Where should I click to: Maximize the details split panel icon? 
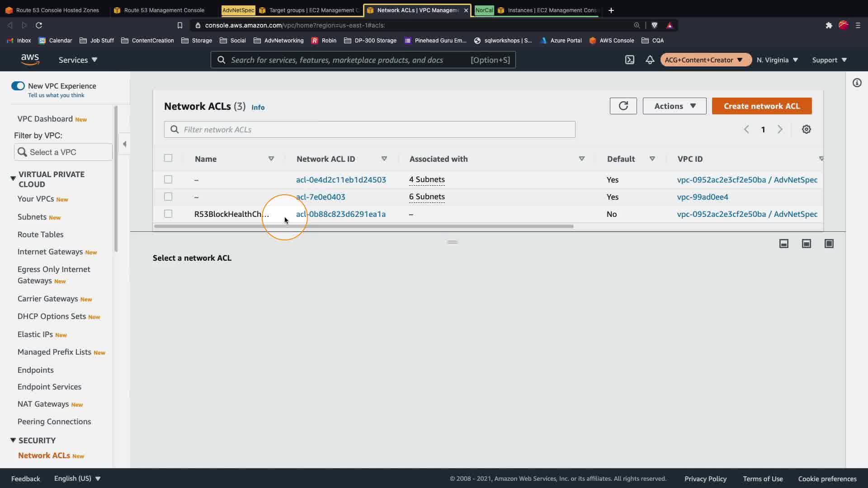(829, 244)
